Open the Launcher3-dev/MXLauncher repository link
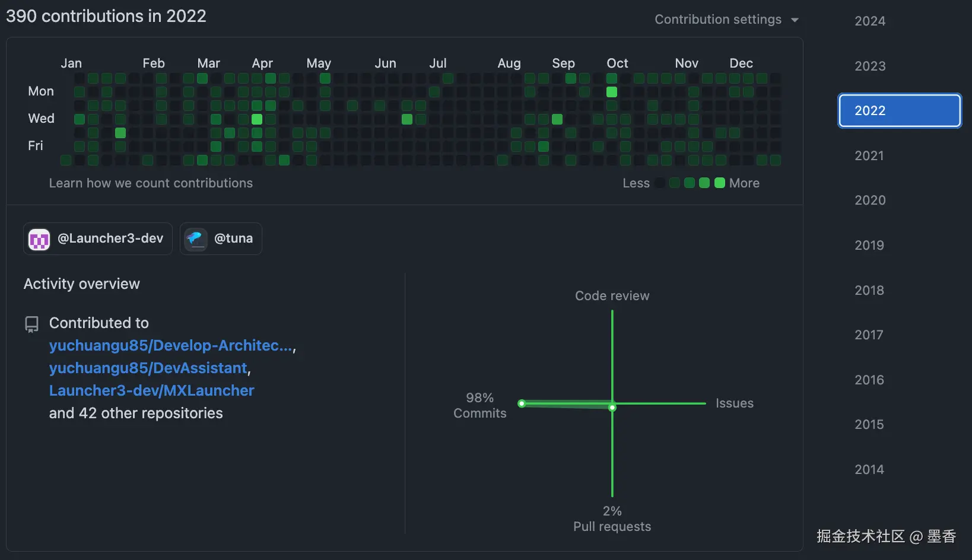 tap(151, 390)
